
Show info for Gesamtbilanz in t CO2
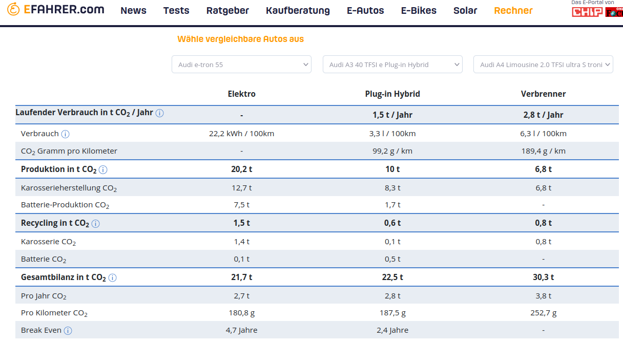(x=112, y=278)
